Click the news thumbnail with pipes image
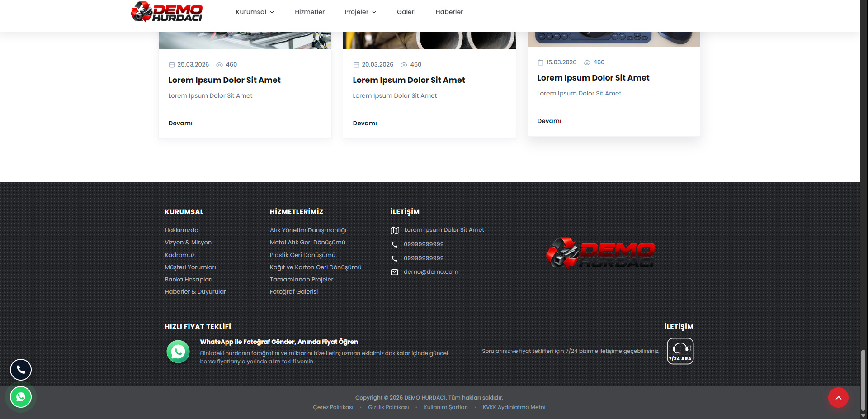The image size is (868, 419). (x=429, y=40)
